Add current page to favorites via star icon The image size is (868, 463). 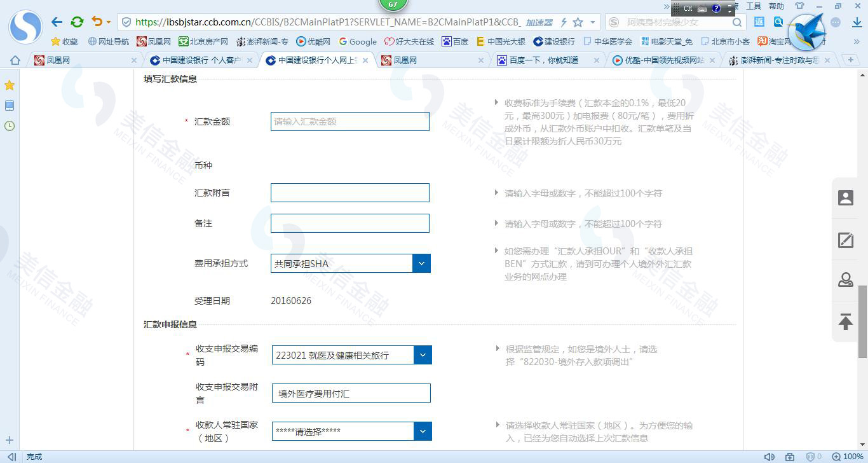pos(577,21)
